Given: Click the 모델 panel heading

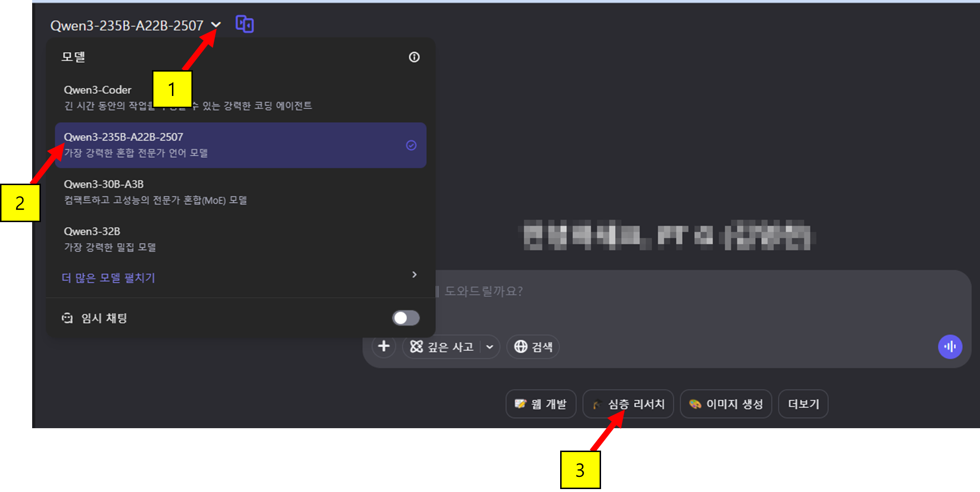Looking at the screenshot, I should pyautogui.click(x=73, y=57).
